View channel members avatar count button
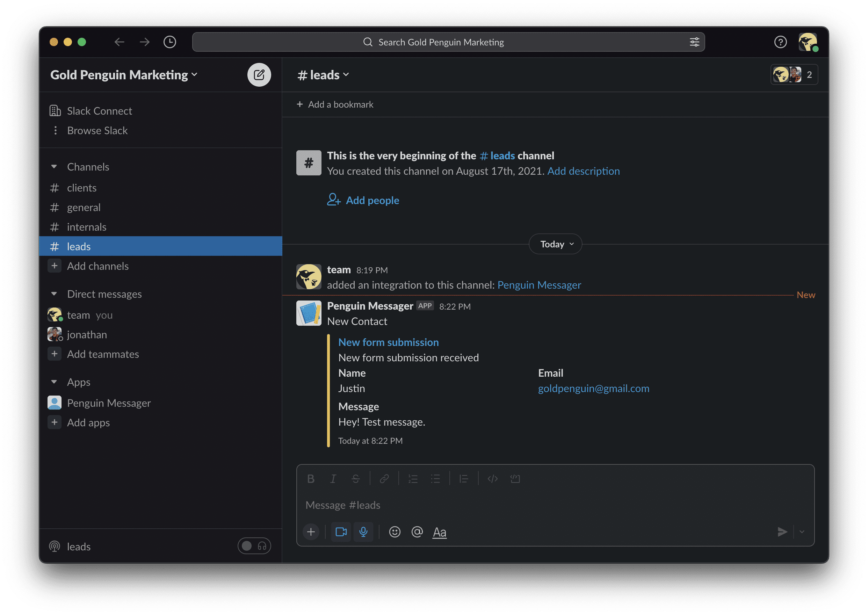 (794, 74)
